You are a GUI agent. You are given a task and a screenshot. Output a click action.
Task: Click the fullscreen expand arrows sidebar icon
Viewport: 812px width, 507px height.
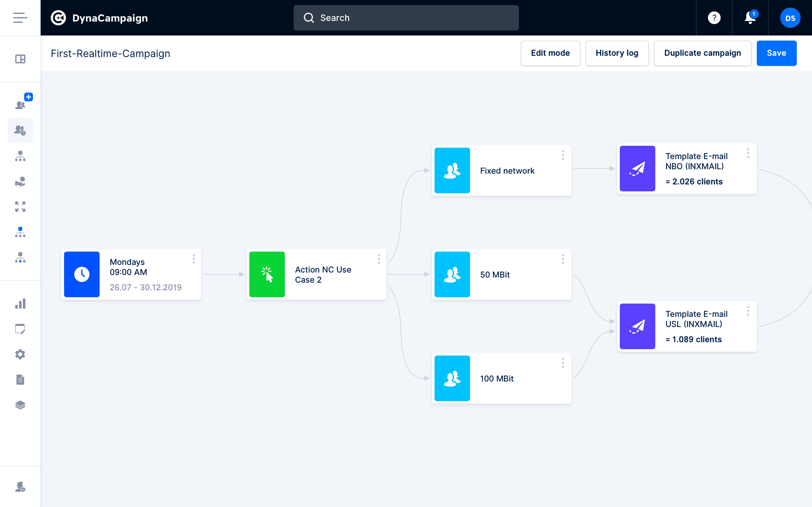coord(20,207)
